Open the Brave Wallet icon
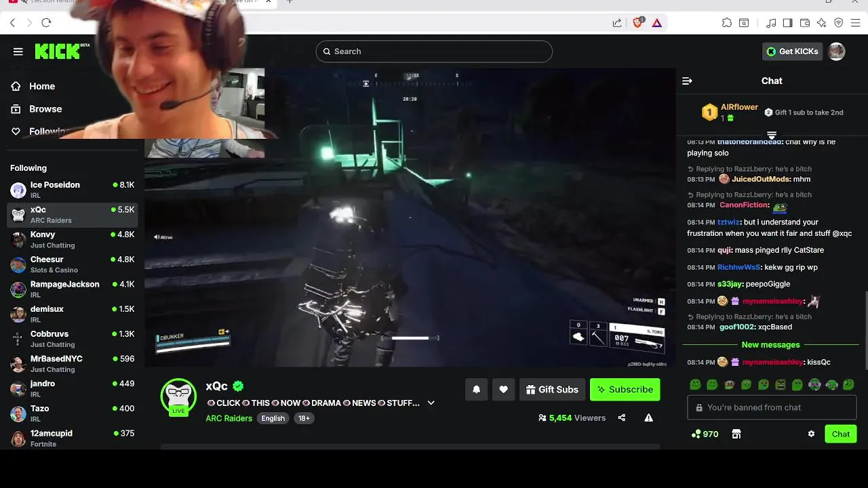 pos(805,23)
